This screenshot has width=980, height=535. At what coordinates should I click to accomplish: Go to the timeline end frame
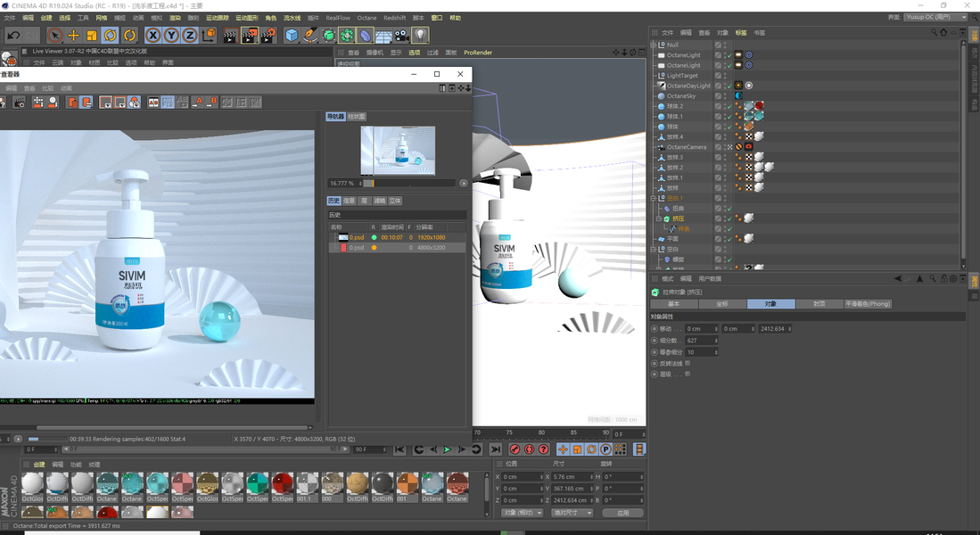pyautogui.click(x=496, y=449)
